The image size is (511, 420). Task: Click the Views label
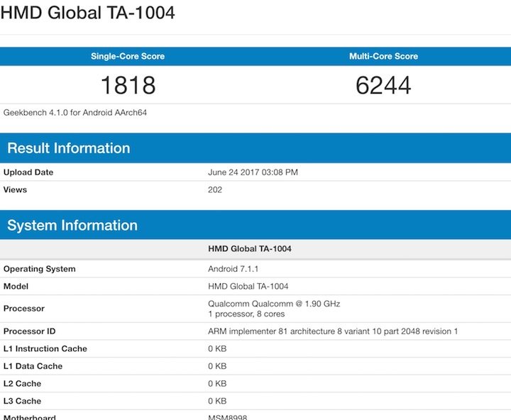pyautogui.click(x=15, y=189)
